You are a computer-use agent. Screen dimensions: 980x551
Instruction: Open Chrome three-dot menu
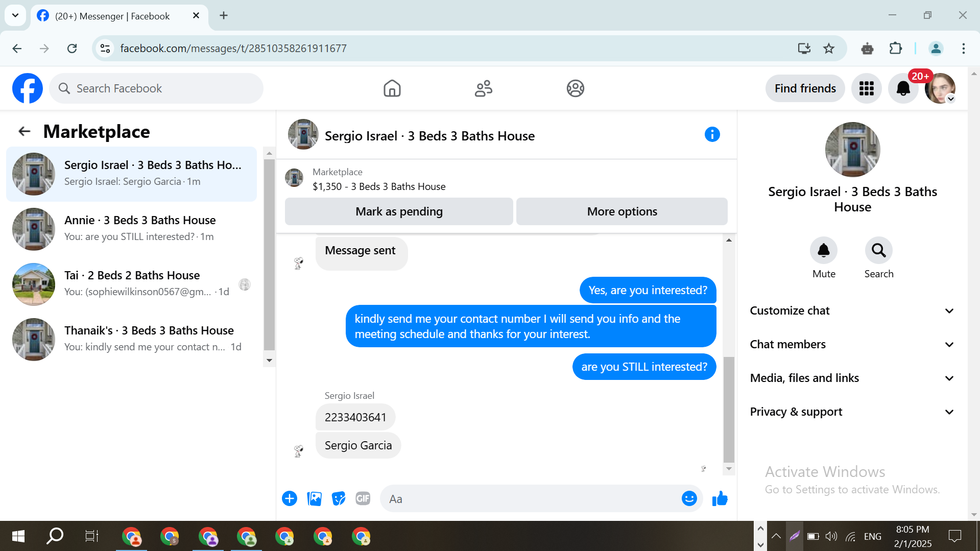click(964, 49)
